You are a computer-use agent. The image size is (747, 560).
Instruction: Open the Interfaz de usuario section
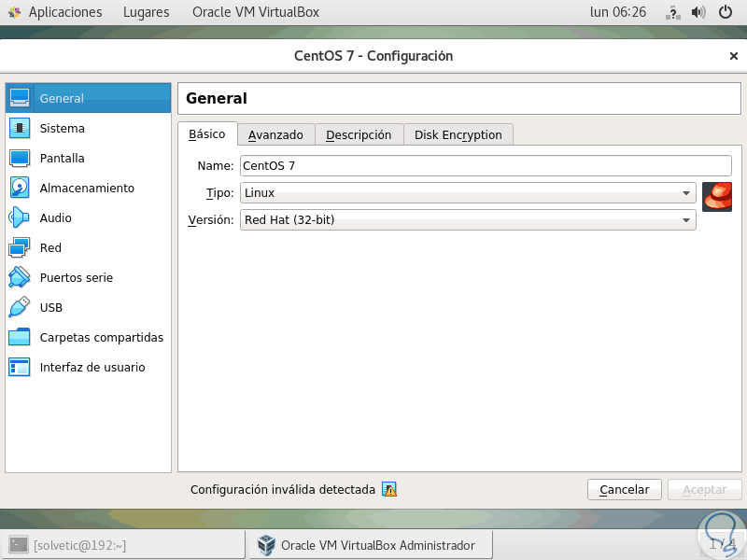(92, 367)
